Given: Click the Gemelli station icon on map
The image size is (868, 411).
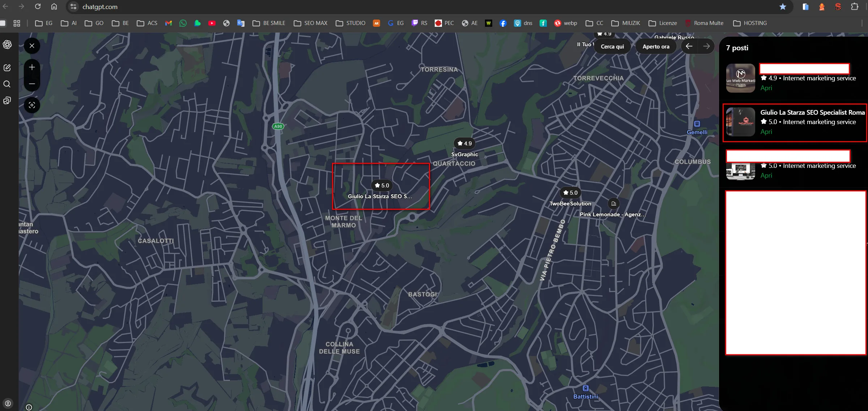Looking at the screenshot, I should 697,124.
